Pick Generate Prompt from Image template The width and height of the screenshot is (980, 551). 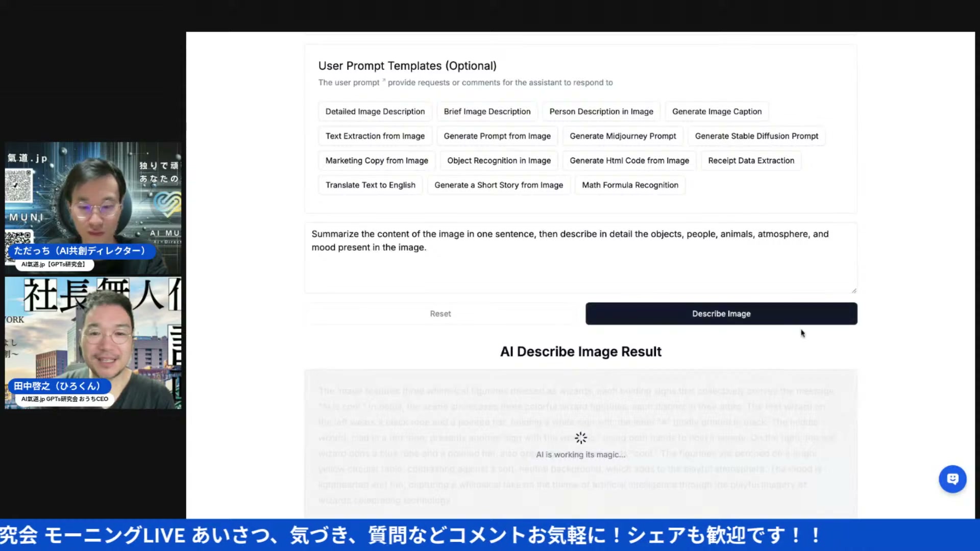coord(497,136)
